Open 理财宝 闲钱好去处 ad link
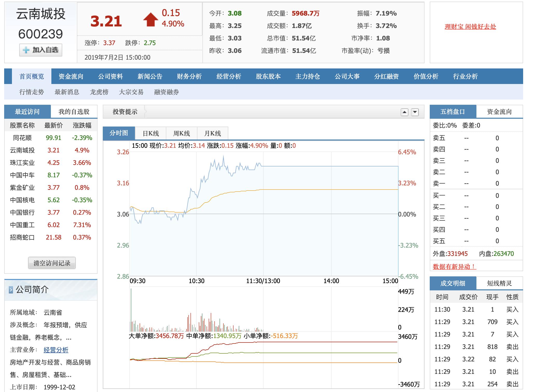 point(470,27)
